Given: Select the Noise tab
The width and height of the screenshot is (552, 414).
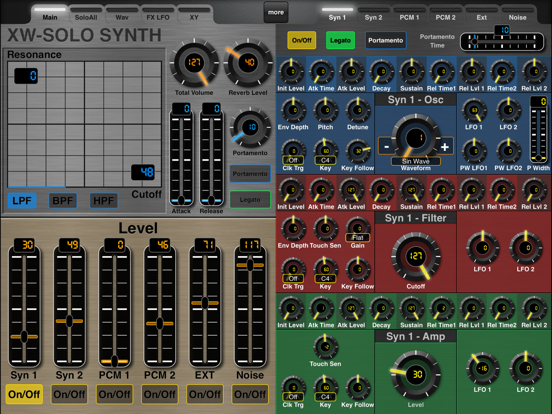Looking at the screenshot, I should pyautogui.click(x=517, y=14).
